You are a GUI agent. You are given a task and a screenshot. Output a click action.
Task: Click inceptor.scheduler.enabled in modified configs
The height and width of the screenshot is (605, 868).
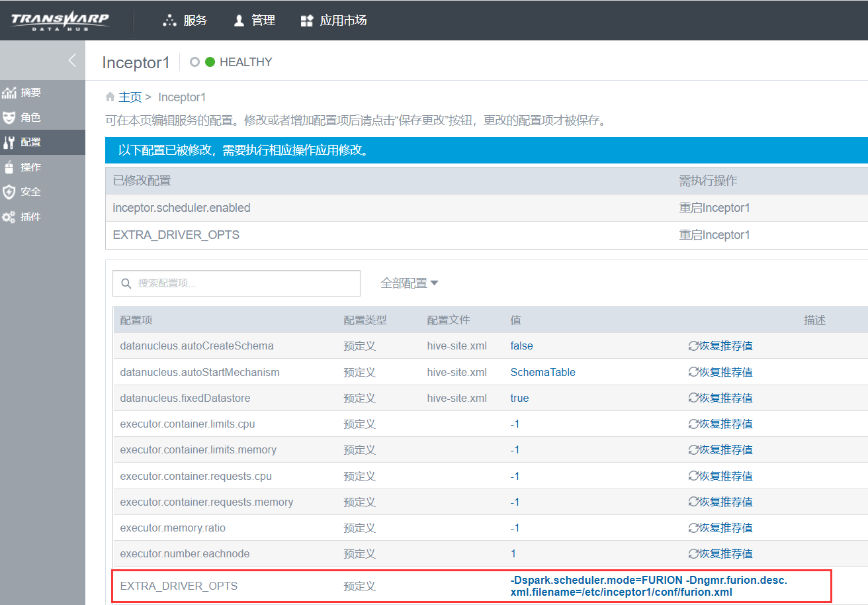click(x=181, y=208)
